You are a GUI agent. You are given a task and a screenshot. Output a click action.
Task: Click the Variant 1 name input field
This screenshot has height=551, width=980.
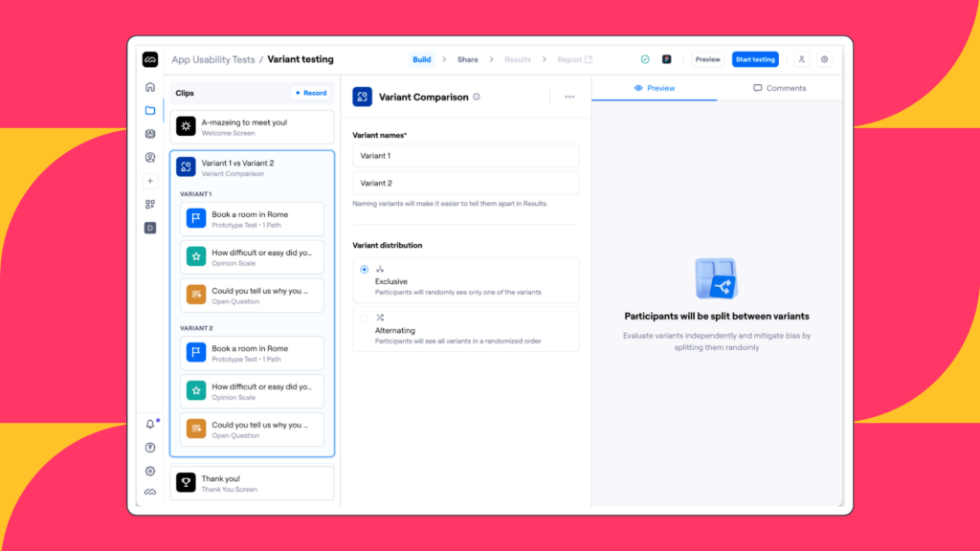click(x=465, y=155)
